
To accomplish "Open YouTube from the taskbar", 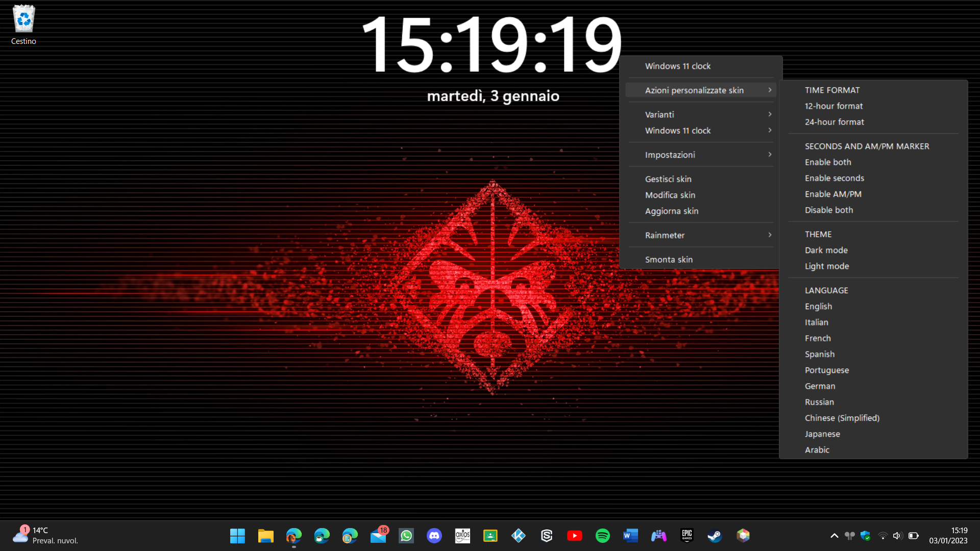I will (575, 536).
